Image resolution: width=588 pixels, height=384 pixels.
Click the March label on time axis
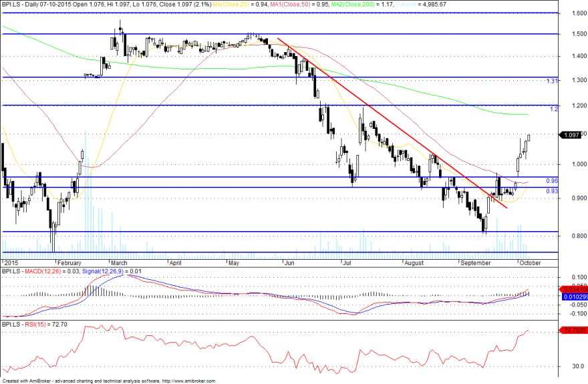tap(119, 263)
